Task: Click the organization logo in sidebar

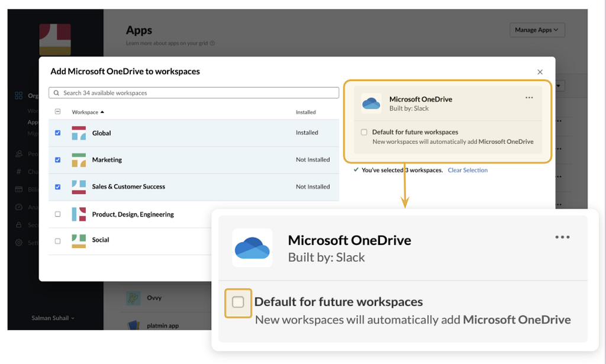Action: [x=55, y=40]
